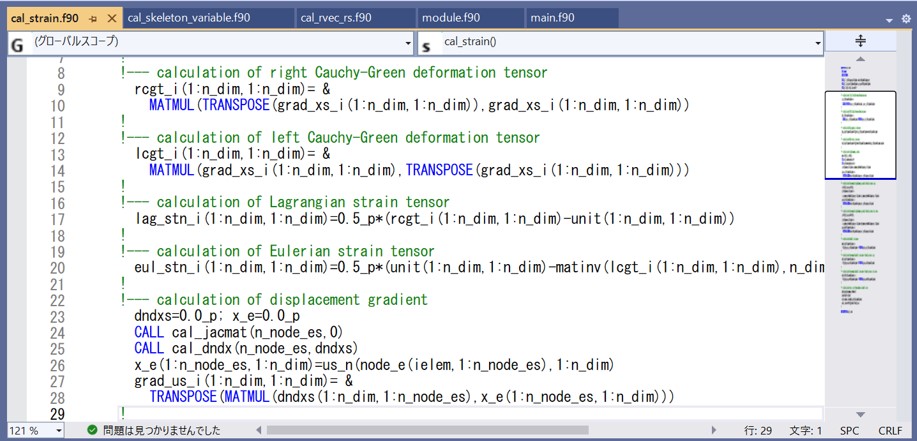Click the CALL cal_jacmat line
This screenshot has height=441, width=917.
pos(238,332)
